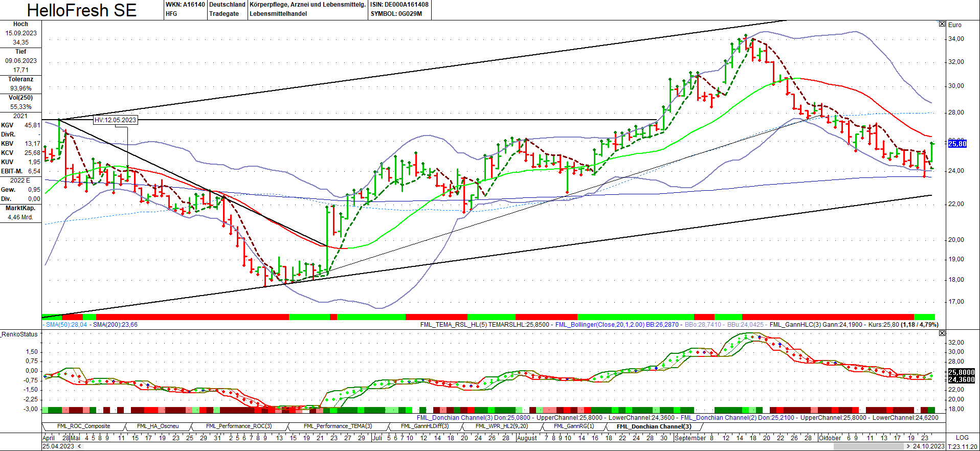Click the end date 24.10.2023
Screen dimensions: 980x451
(929, 446)
